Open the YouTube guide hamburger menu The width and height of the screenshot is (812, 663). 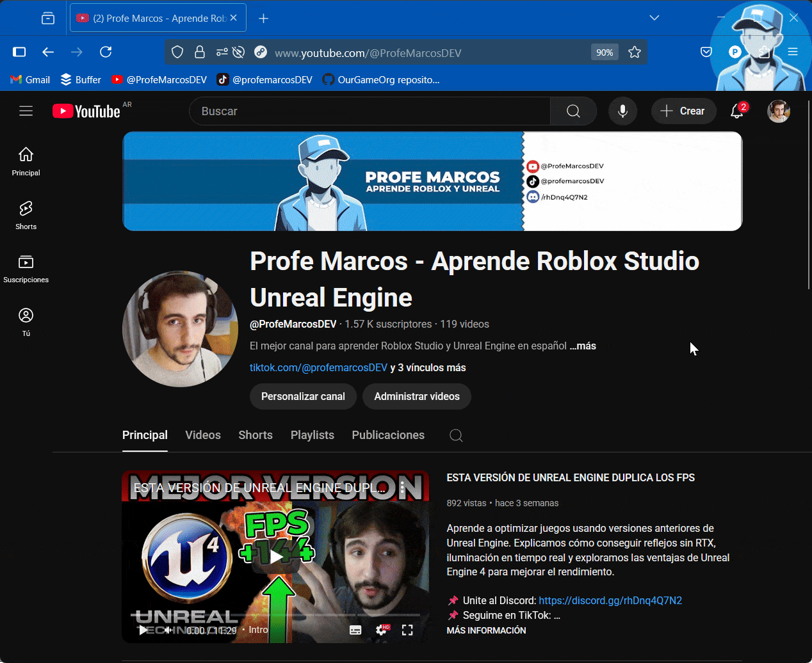(26, 111)
